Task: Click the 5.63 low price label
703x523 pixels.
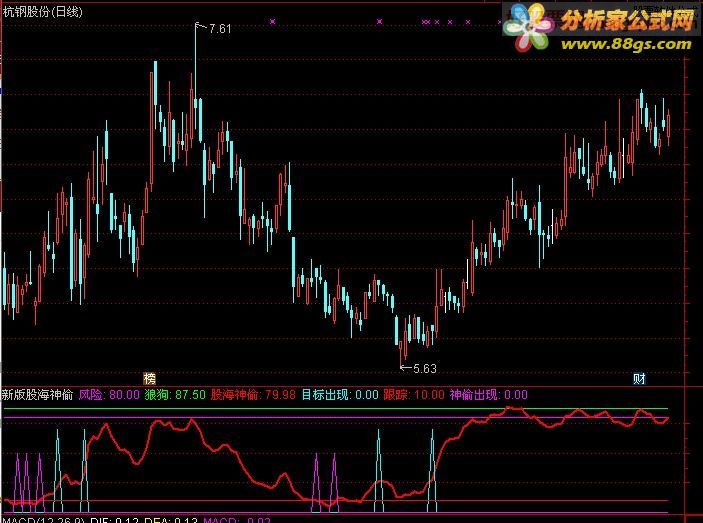Action: (x=424, y=368)
